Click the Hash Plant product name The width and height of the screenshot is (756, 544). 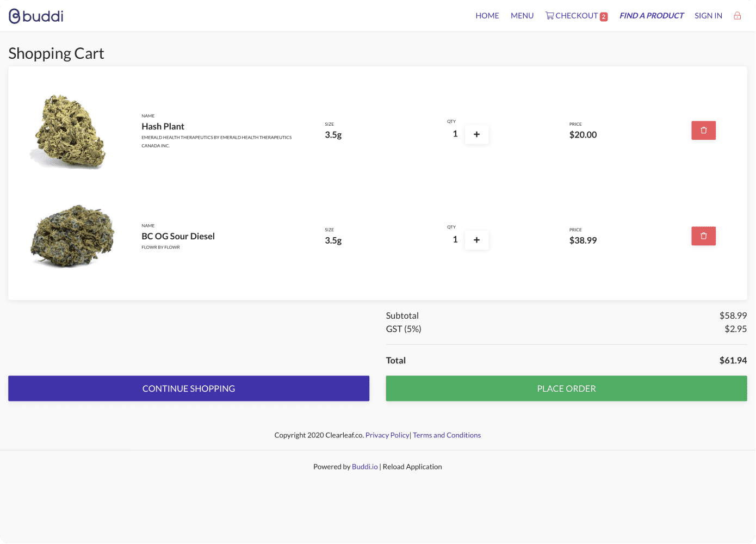163,126
